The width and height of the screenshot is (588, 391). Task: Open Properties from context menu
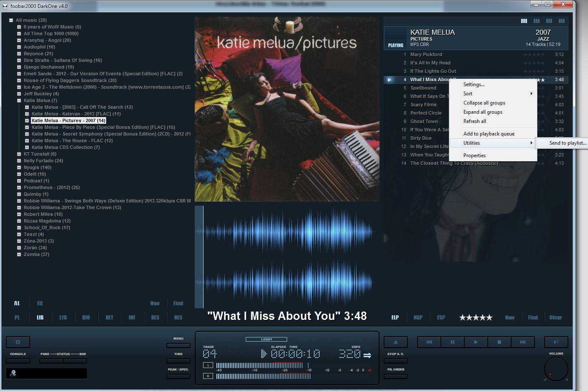click(x=493, y=156)
